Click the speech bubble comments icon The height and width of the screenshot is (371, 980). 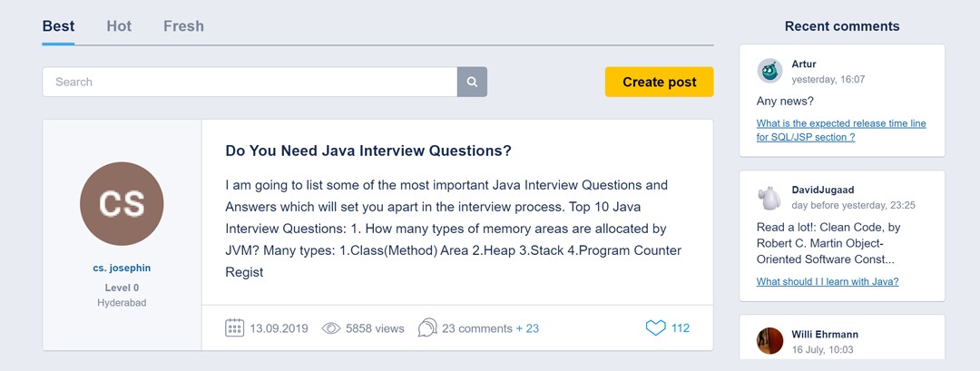click(x=427, y=327)
